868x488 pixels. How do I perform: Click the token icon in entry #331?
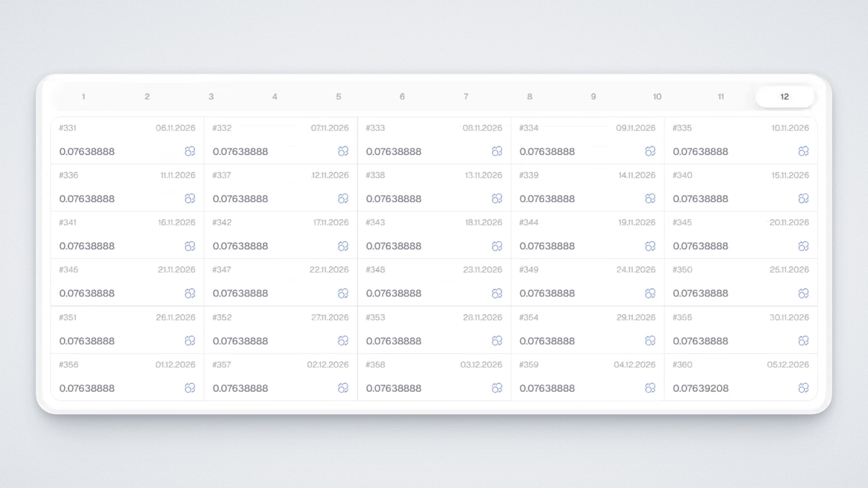[190, 151]
